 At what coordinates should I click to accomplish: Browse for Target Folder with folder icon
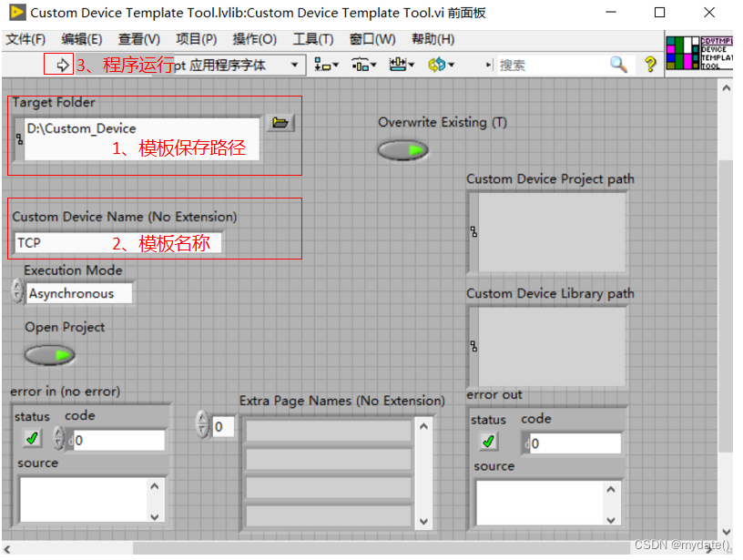[x=280, y=123]
